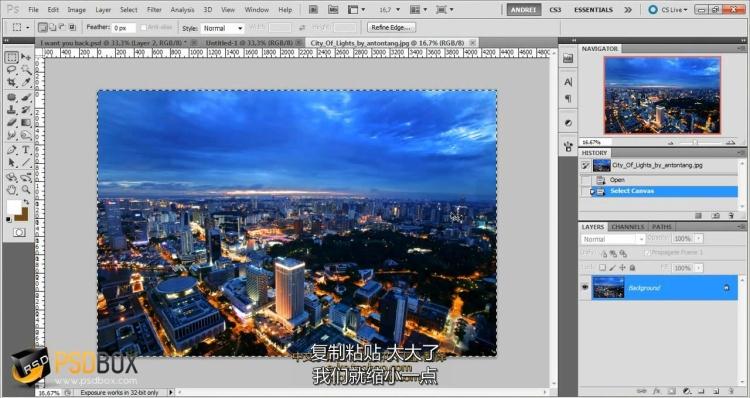Select the Pen tool

click(12, 150)
